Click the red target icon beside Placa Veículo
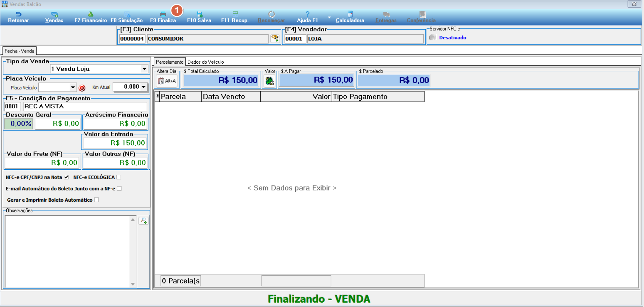 coord(82,88)
